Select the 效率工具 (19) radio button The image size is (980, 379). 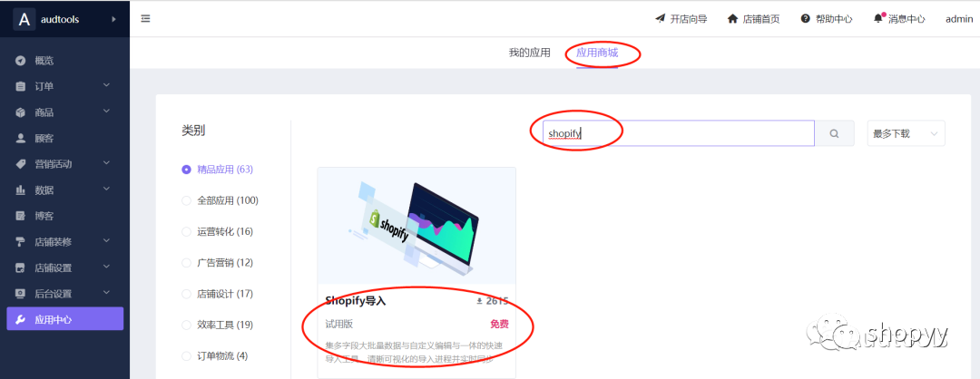click(x=186, y=326)
